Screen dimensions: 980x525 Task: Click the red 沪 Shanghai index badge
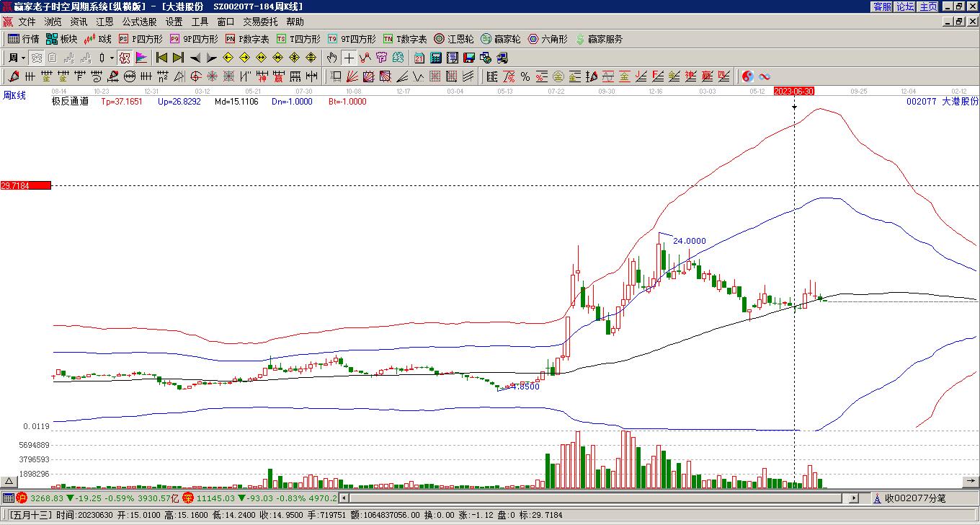22,498
